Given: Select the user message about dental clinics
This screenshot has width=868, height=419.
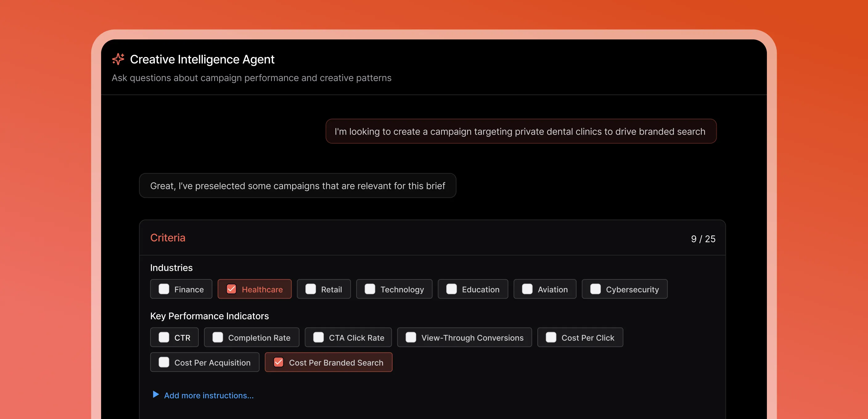Looking at the screenshot, I should click(521, 131).
